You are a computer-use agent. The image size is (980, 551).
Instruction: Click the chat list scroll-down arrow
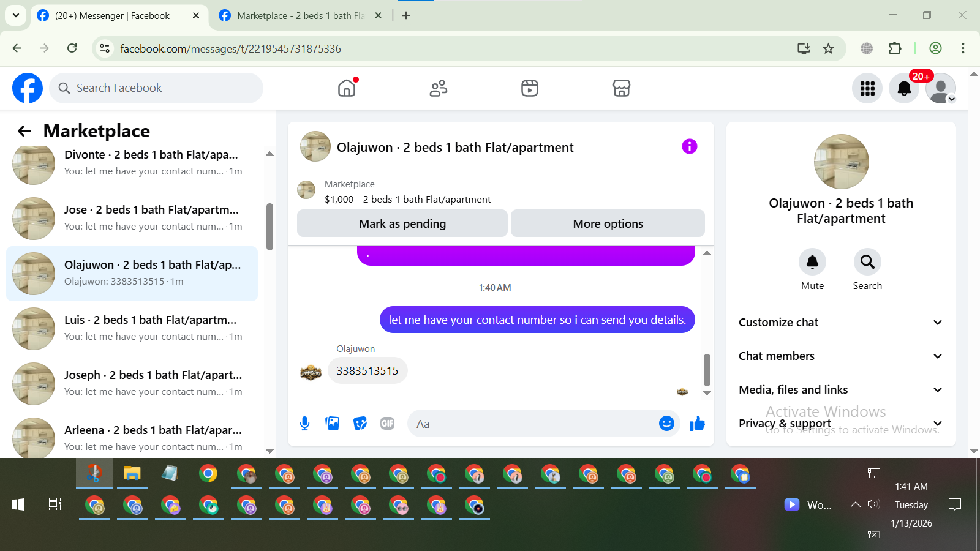pos(269,451)
